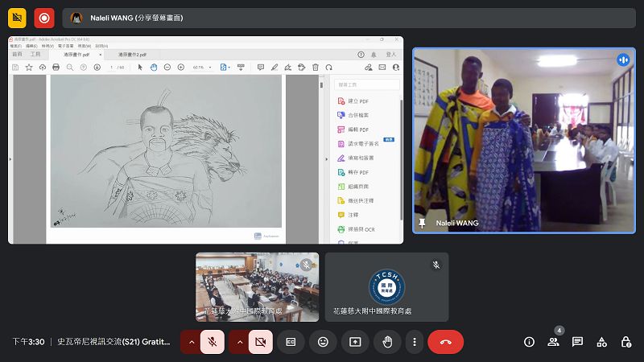The height and width of the screenshot is (362, 644).
Task: Click the TCSH logo participant tile
Action: tap(386, 286)
